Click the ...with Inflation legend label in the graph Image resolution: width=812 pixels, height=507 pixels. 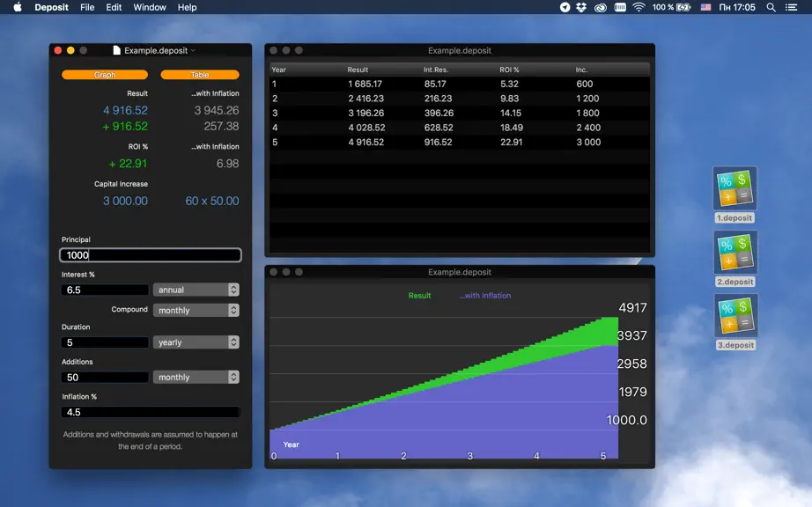point(485,296)
